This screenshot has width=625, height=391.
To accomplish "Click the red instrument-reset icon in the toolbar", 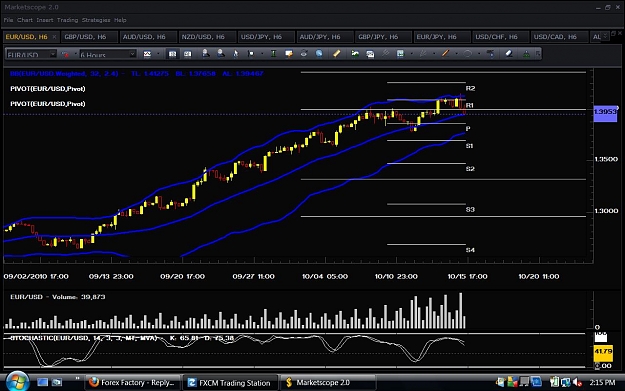I will tap(66, 54).
